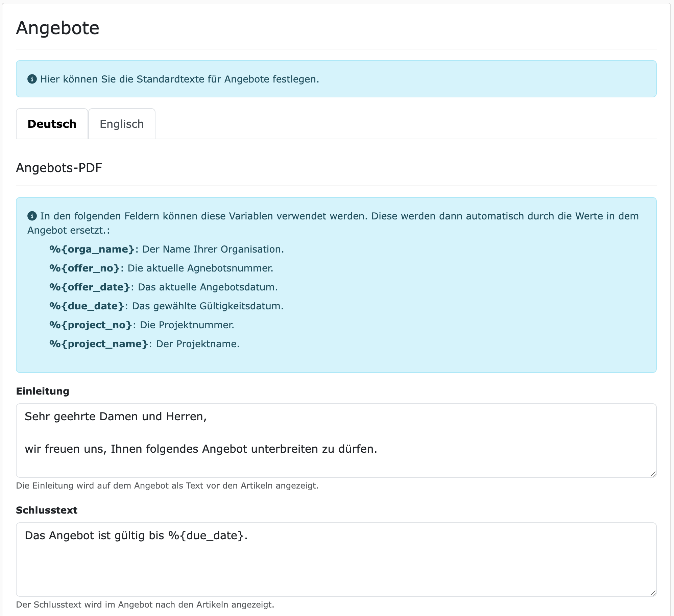Click info icon in top Standardtexte banner
Screen dimensions: 674x616
(32, 79)
